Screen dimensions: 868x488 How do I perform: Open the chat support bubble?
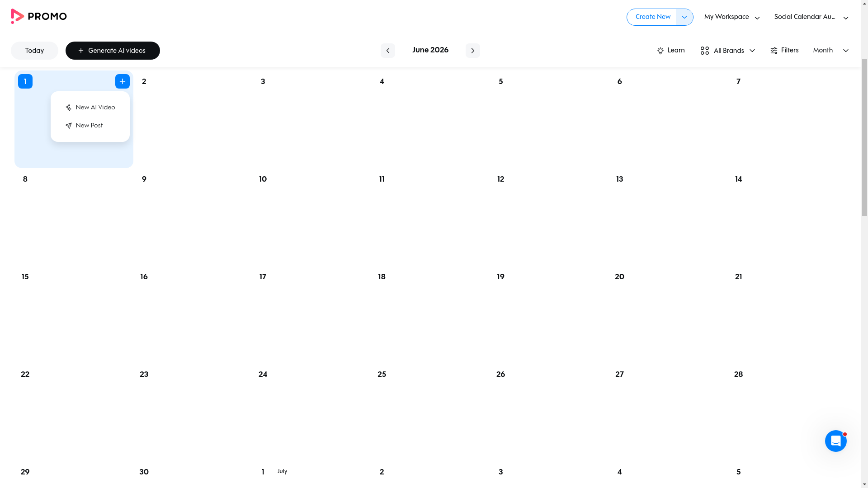tap(836, 441)
